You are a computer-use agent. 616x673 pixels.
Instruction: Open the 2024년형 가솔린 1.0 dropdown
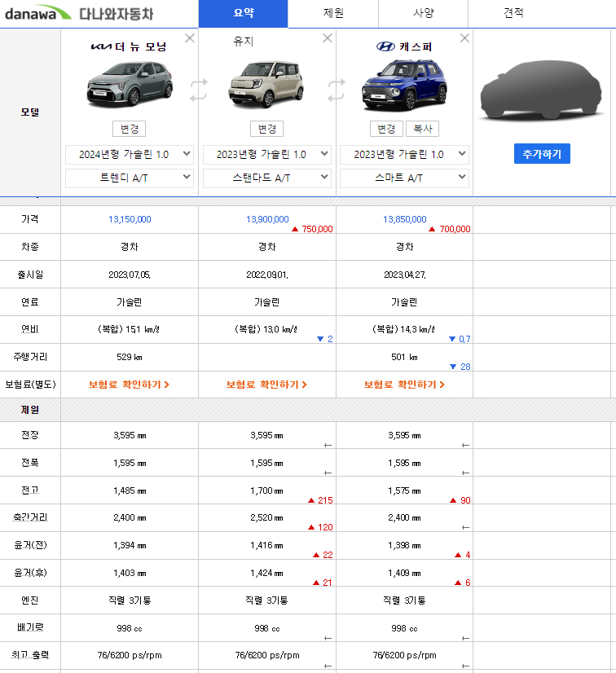coord(130,155)
